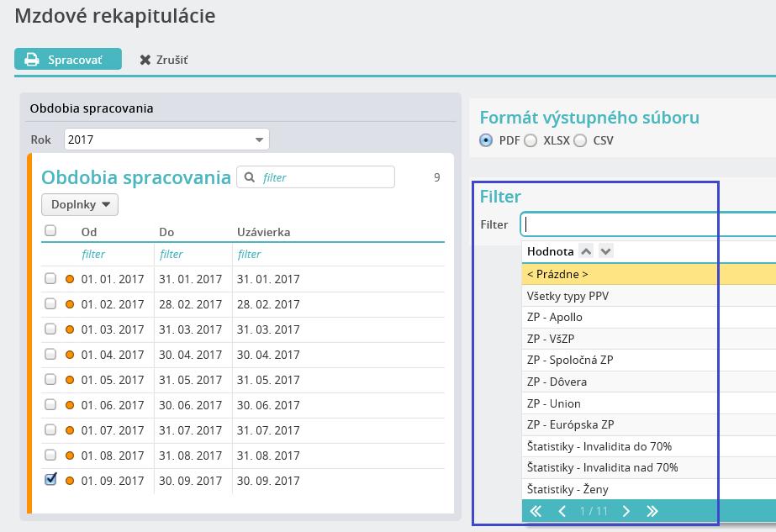Click the Od column header
Screen dimensions: 776x532
[x=89, y=232]
